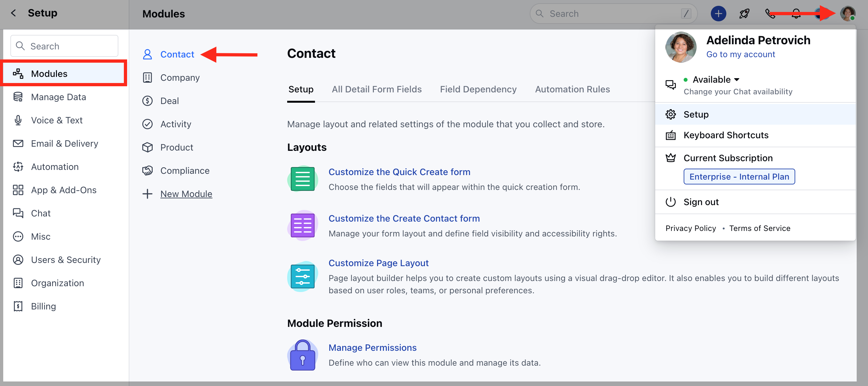868x386 pixels.
Task: Switch to All Detail Form Fields tab
Action: [376, 89]
